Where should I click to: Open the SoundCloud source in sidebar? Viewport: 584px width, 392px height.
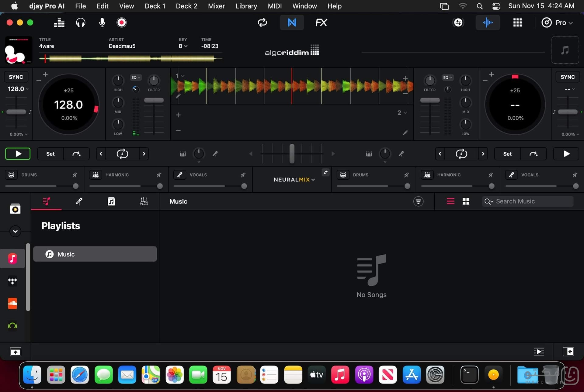pyautogui.click(x=12, y=303)
